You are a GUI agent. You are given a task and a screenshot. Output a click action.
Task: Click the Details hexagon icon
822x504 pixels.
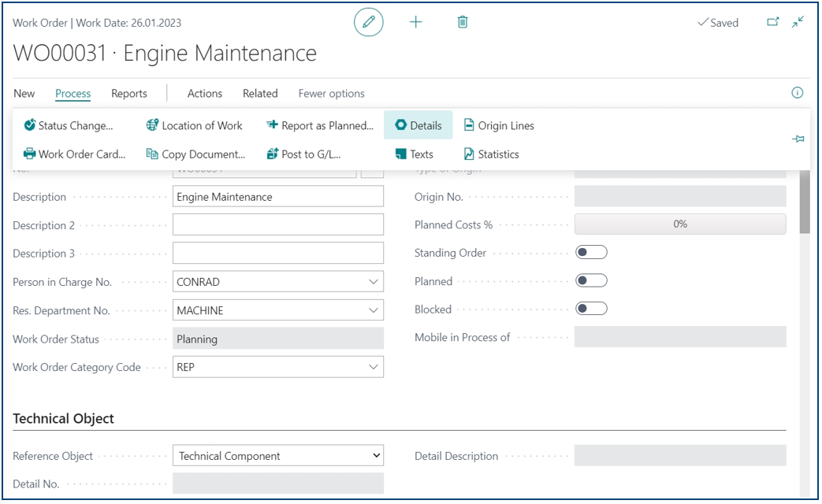point(400,125)
